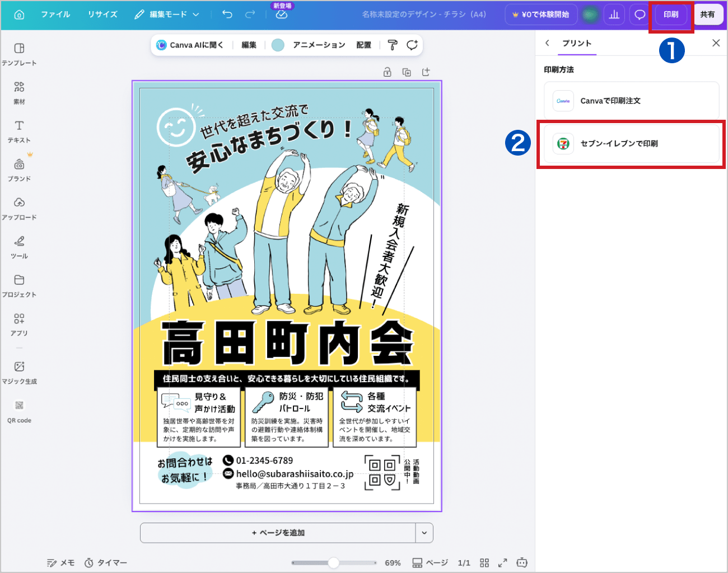
Task: Open アニメーション options
Action: [319, 45]
